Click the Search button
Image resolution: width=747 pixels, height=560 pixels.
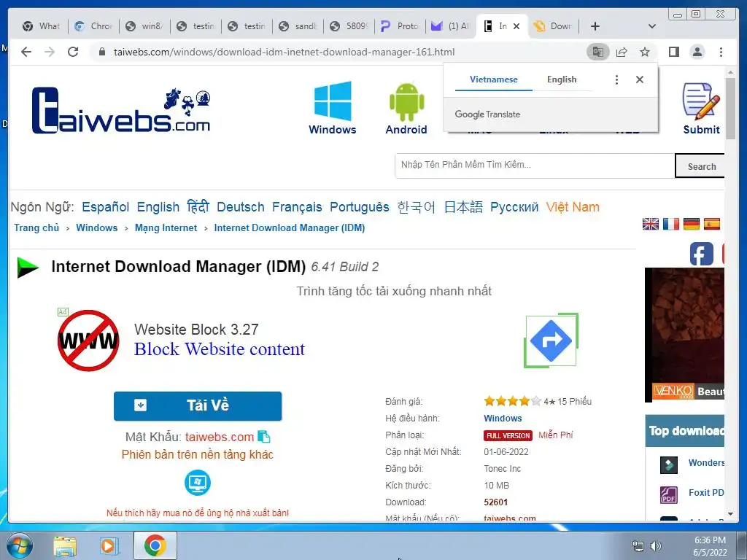[x=700, y=166]
